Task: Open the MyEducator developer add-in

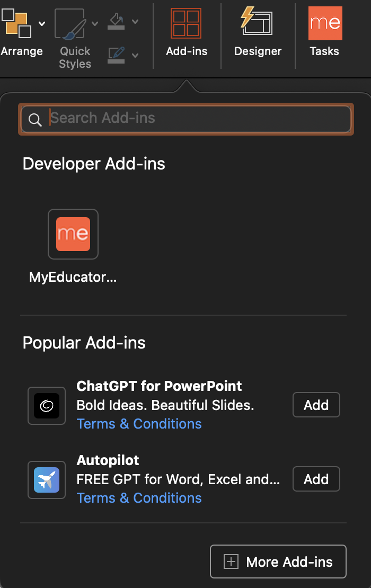Action: [73, 234]
